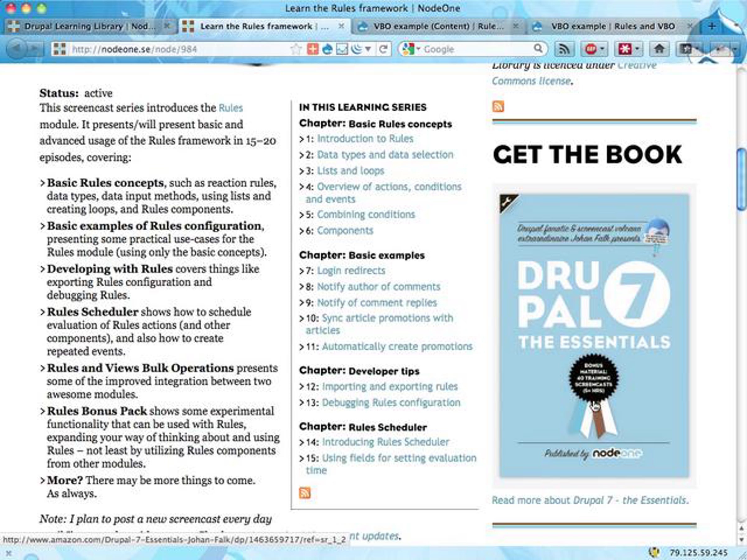Open episode 2: Data types and data selection
This screenshot has height=560, width=747.
pos(385,155)
